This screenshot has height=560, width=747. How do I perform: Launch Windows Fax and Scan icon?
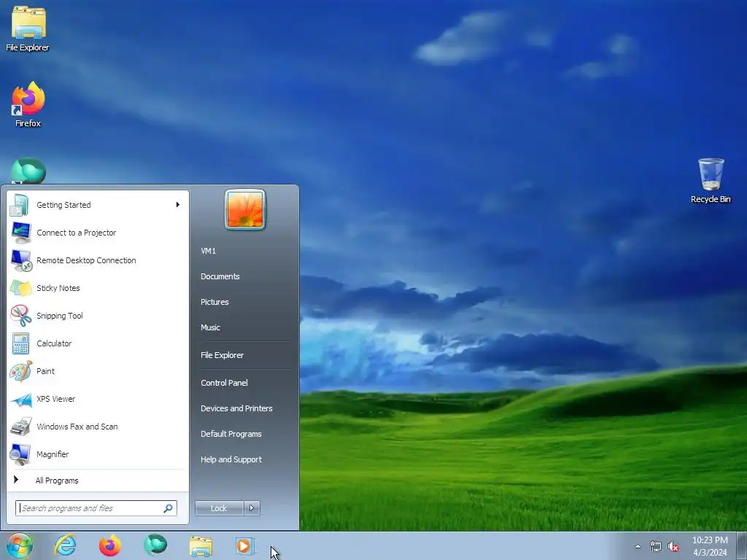(x=20, y=427)
